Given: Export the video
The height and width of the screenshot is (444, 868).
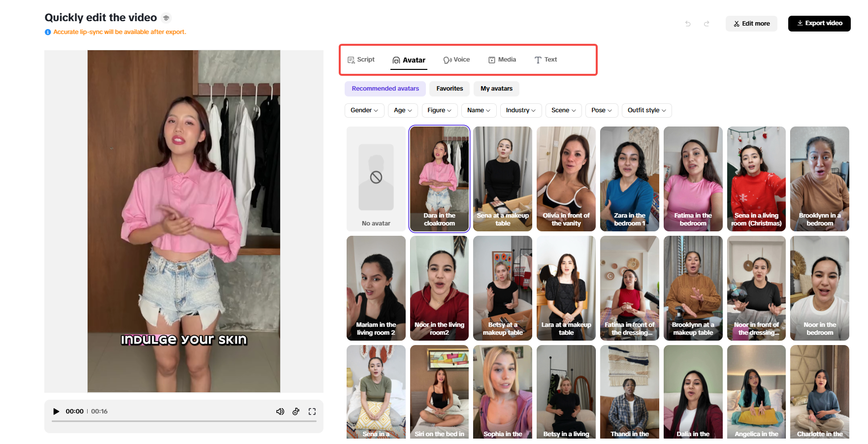Looking at the screenshot, I should click(x=819, y=24).
